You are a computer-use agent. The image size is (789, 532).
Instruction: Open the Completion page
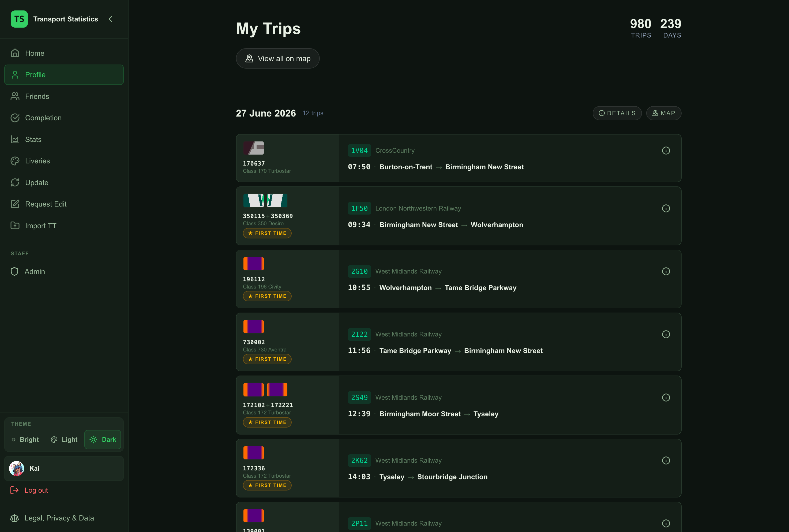coord(64,118)
